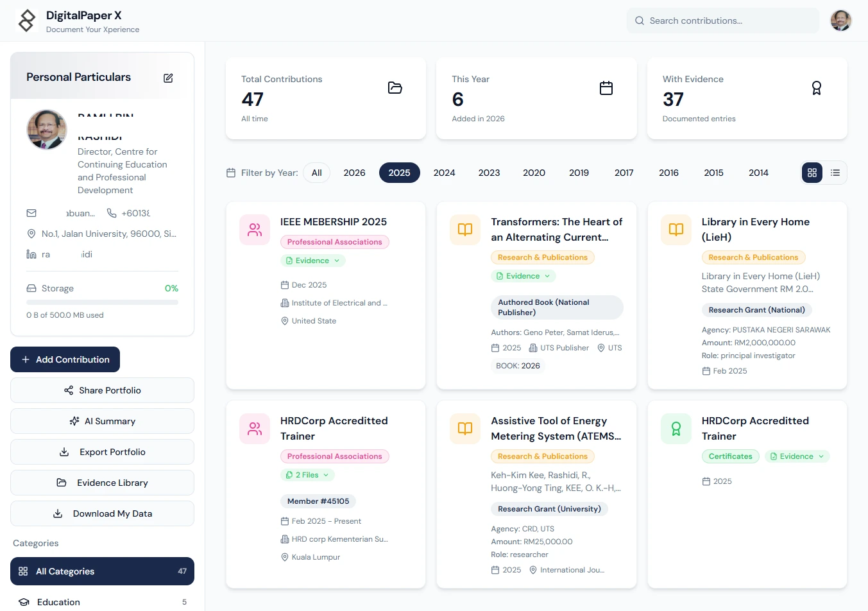868x611 pixels.
Task: Filter contributions by year 2020
Action: coord(534,173)
